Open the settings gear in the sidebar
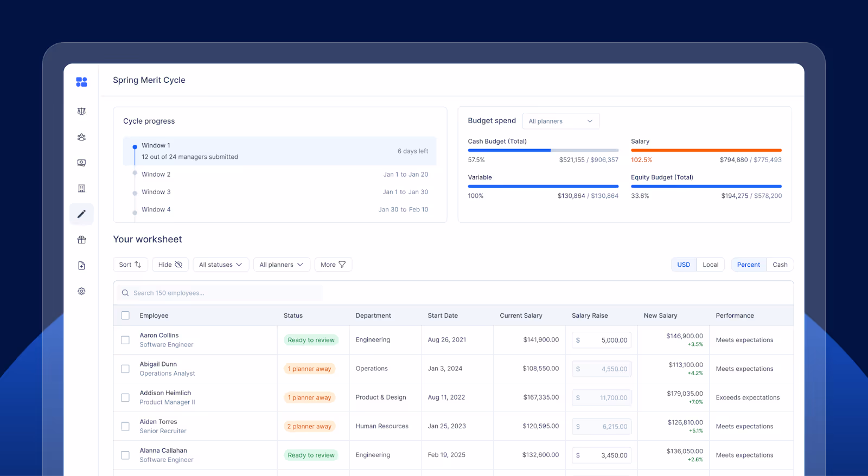 pos(81,291)
